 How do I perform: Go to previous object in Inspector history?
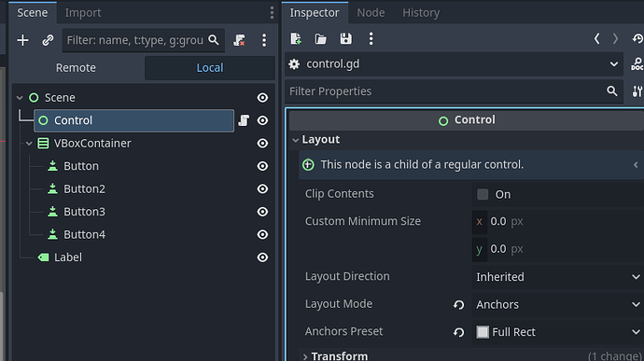coord(596,39)
